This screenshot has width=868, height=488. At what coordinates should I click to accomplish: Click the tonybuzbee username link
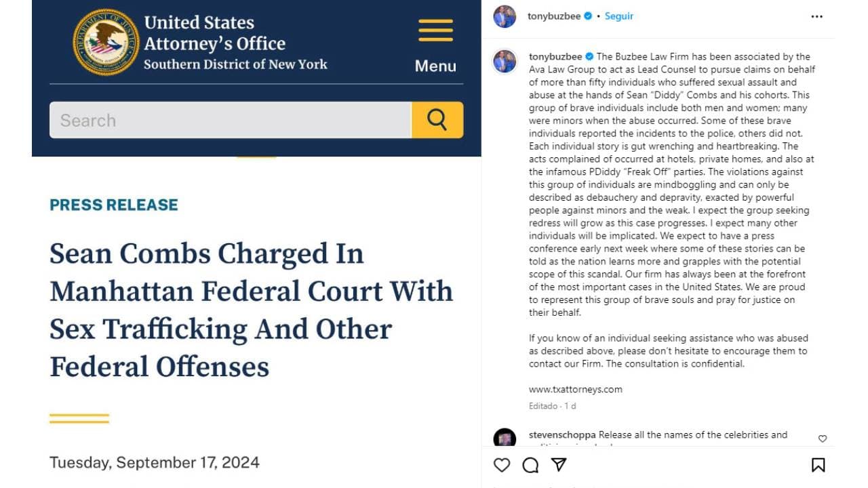point(553,15)
